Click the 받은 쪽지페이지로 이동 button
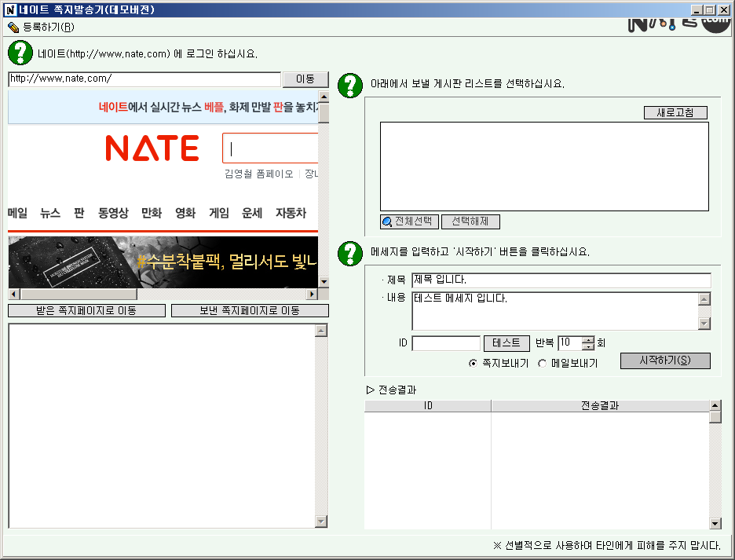The height and width of the screenshot is (560, 735). coord(86,311)
